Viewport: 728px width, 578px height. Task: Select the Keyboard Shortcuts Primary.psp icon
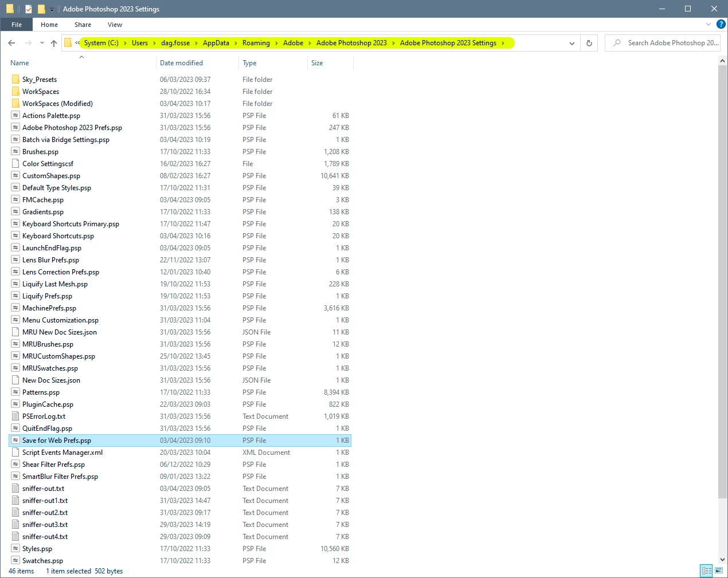[15, 223]
